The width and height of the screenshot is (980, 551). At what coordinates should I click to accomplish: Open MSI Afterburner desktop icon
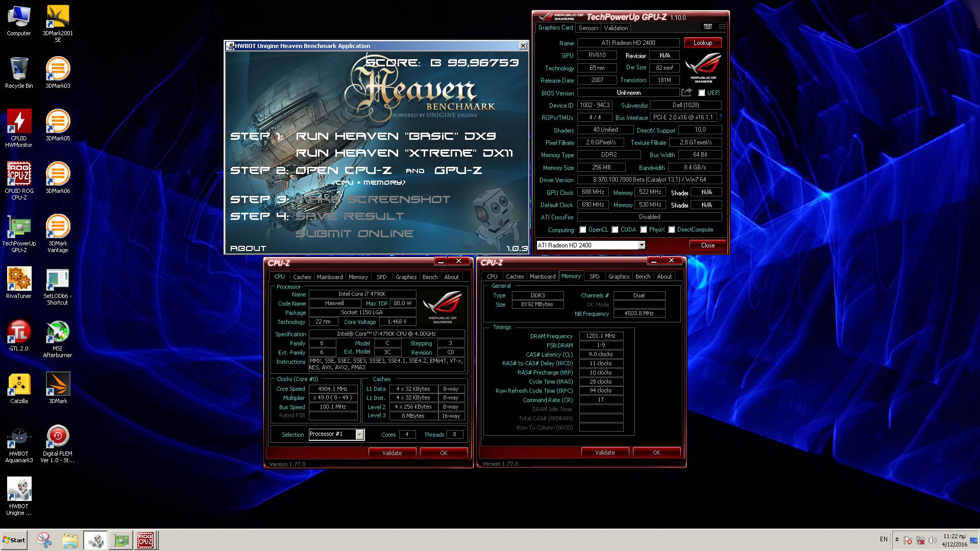click(x=58, y=339)
